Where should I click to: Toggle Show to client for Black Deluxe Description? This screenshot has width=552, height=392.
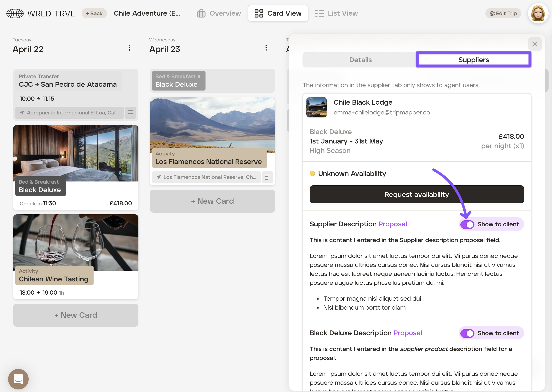click(467, 333)
